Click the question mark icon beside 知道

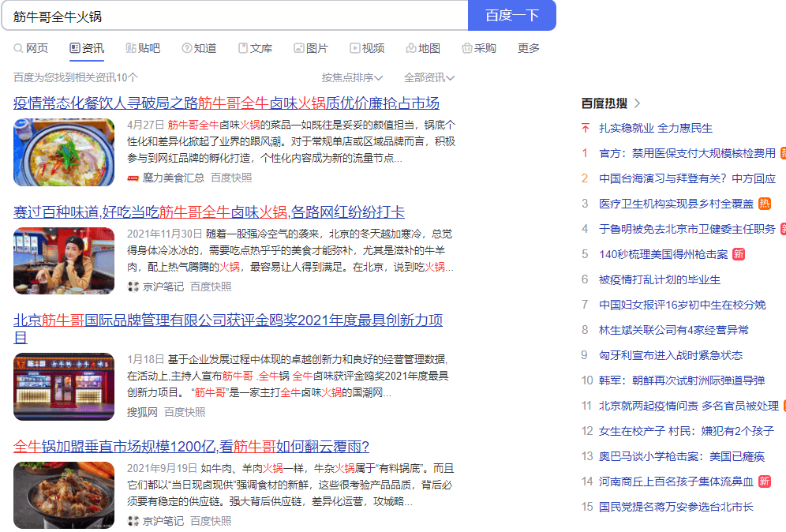[187, 48]
